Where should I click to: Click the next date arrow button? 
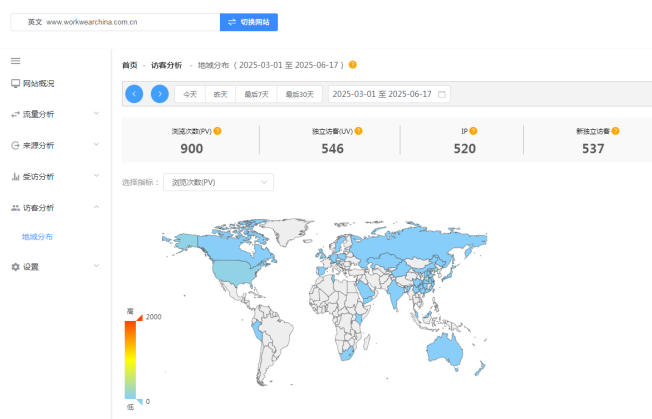click(160, 94)
